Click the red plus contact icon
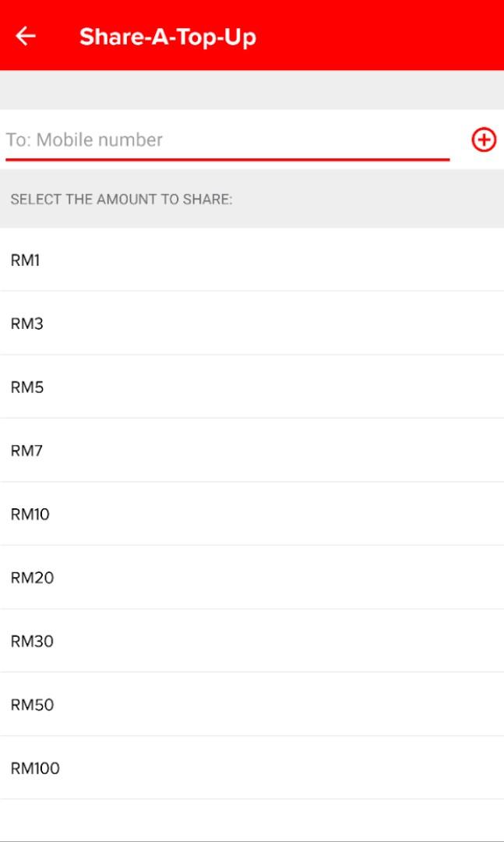Viewport: 504px width, 842px height. pyautogui.click(x=484, y=140)
